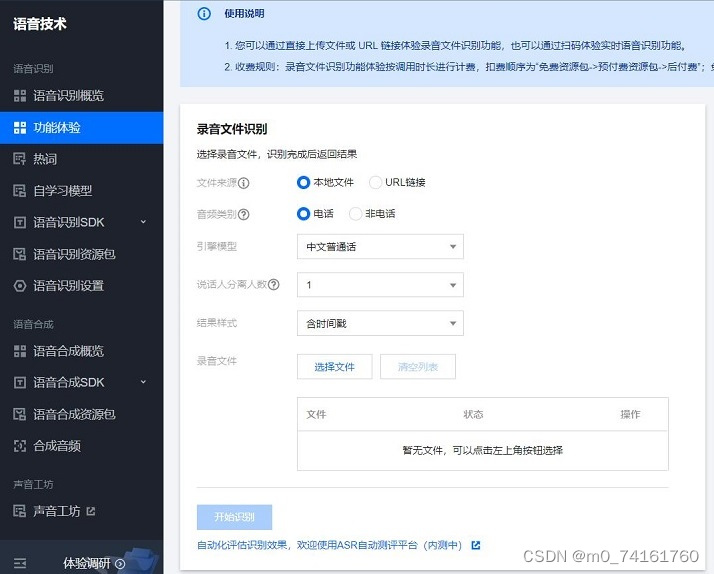Open the 自学习模型 menu item
Screen dimensions: 714x574
pyautogui.click(x=82, y=191)
